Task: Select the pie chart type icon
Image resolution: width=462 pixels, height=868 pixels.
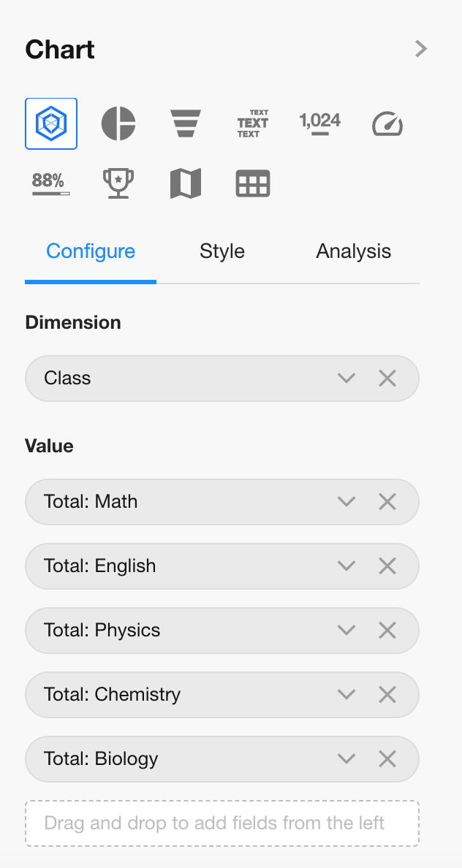Action: 118,123
